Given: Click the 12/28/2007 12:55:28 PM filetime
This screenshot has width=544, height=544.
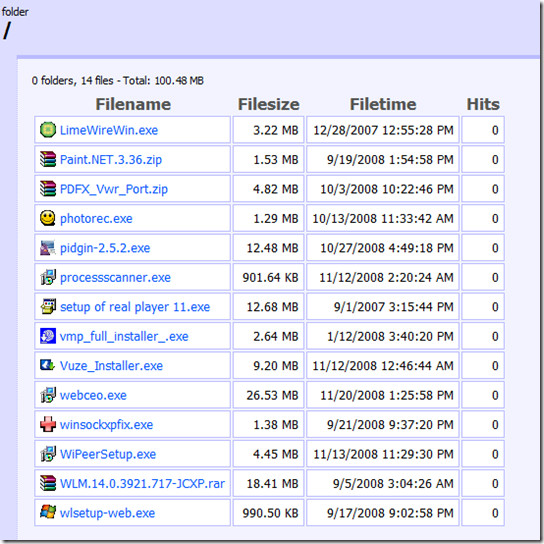Looking at the screenshot, I should pyautogui.click(x=383, y=130).
